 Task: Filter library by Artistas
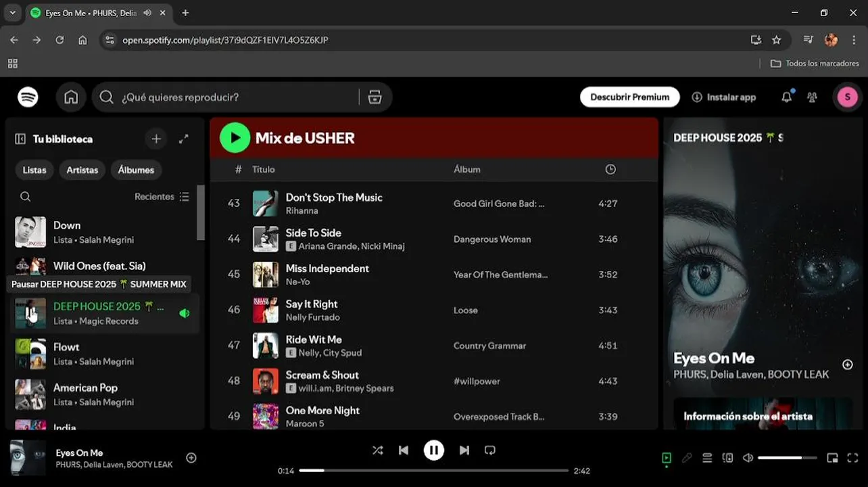point(82,170)
